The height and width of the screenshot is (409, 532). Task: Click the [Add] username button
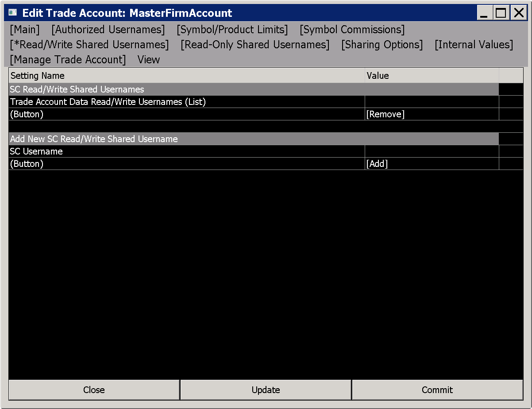tap(377, 164)
